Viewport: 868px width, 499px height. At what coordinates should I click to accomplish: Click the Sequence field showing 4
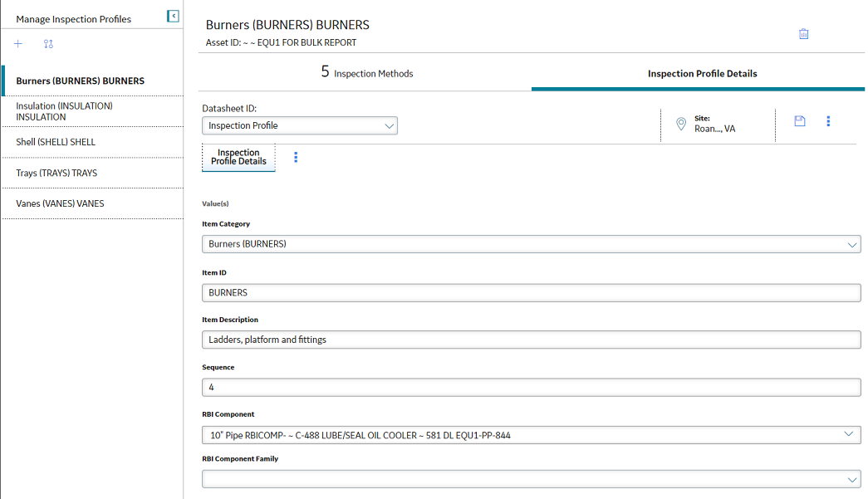(531, 387)
